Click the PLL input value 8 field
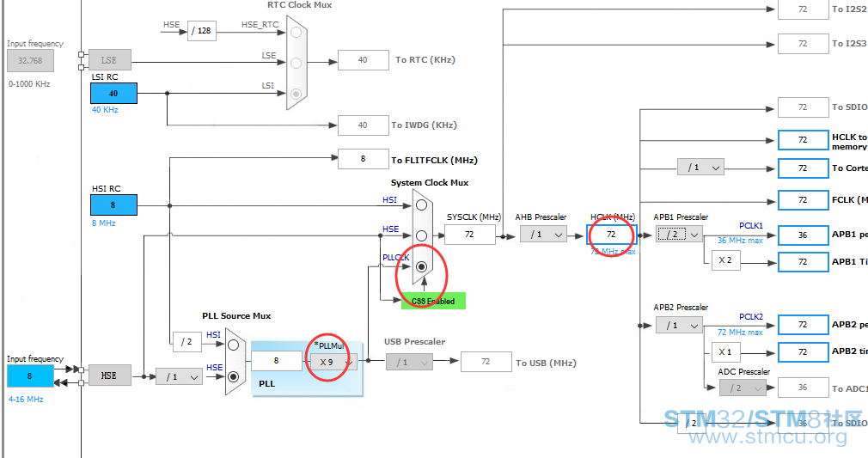Image resolution: width=868 pixels, height=458 pixels. [x=277, y=361]
